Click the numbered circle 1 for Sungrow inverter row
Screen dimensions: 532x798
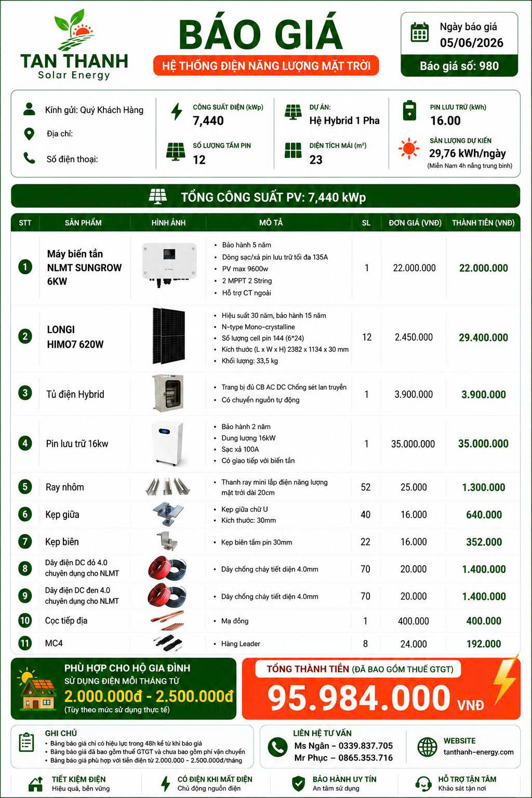click(25, 267)
